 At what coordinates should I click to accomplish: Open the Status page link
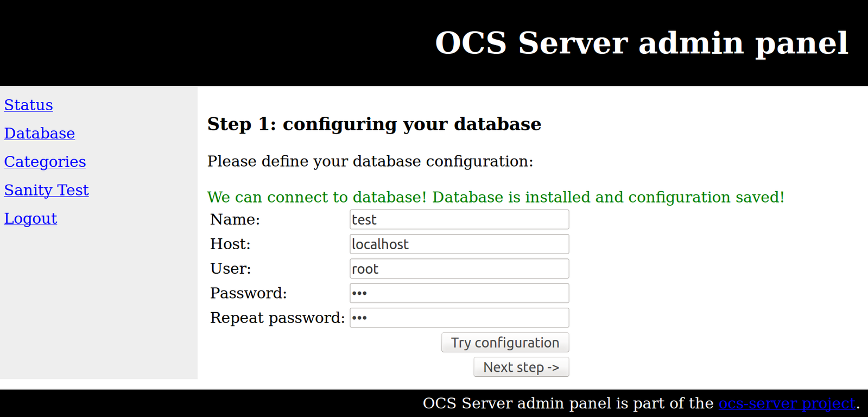point(29,105)
